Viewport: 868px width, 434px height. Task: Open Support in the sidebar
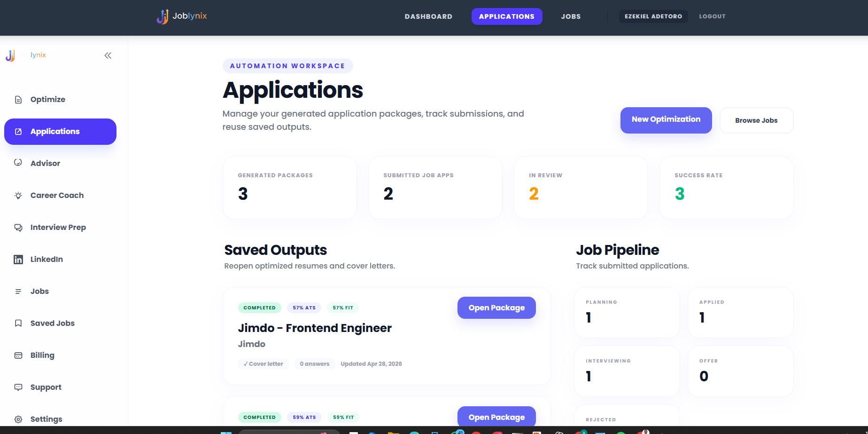tap(46, 387)
